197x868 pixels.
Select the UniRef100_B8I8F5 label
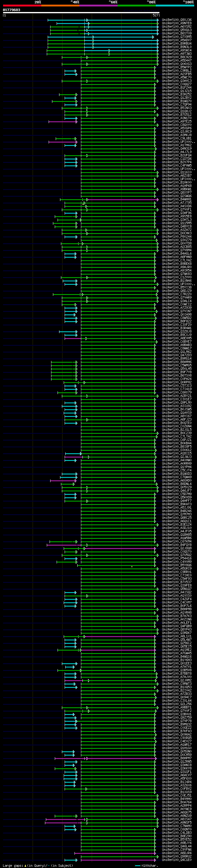point(177,446)
